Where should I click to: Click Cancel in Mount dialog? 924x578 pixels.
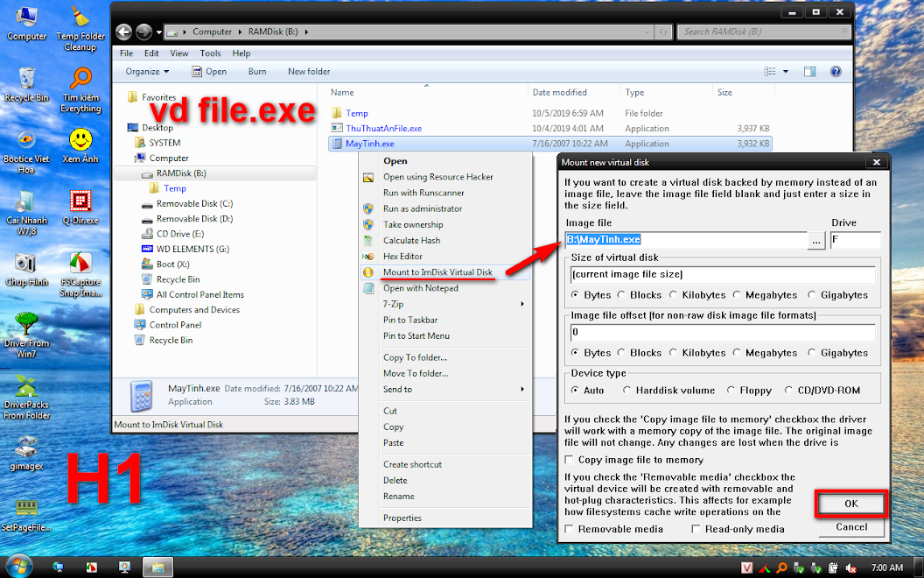(850, 528)
